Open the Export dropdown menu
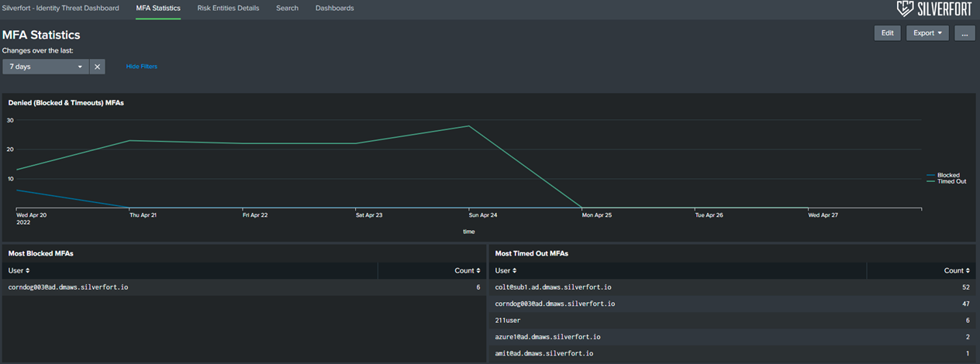Image resolution: width=980 pixels, height=364 pixels. 927,33
